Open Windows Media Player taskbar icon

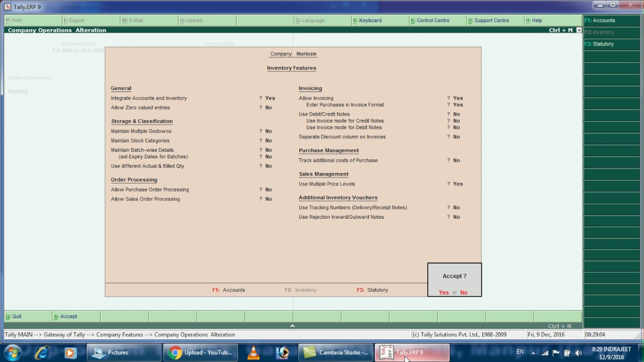70,352
